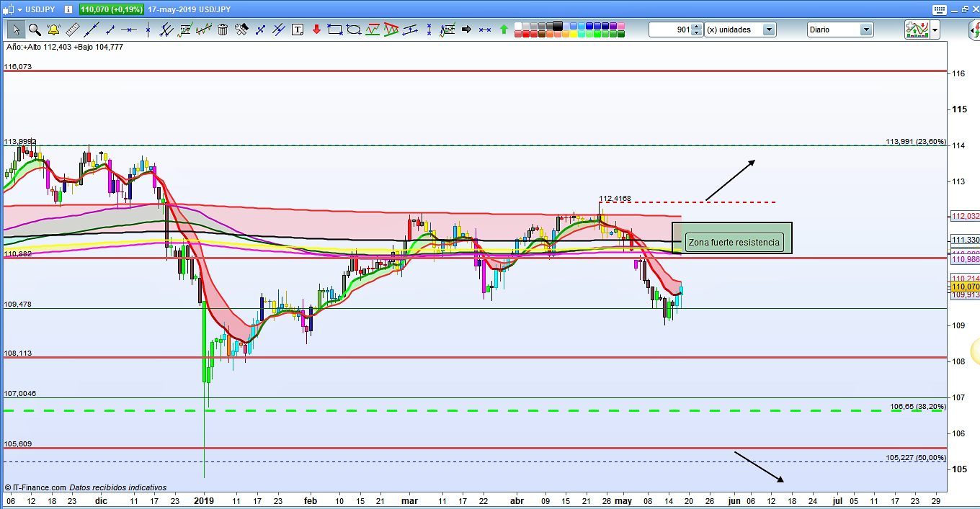Click the trash can delete tool
The height and width of the screenshot is (509, 980).
(x=223, y=30)
